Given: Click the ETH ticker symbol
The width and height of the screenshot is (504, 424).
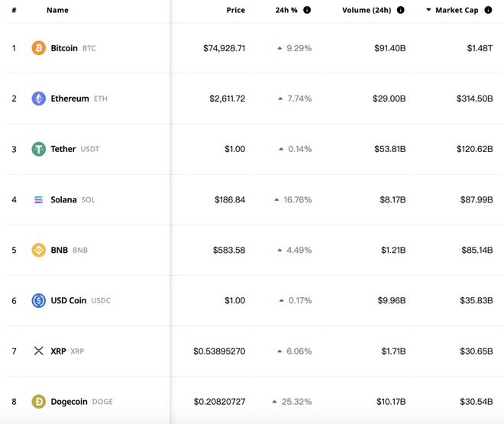Looking at the screenshot, I should click(101, 99).
